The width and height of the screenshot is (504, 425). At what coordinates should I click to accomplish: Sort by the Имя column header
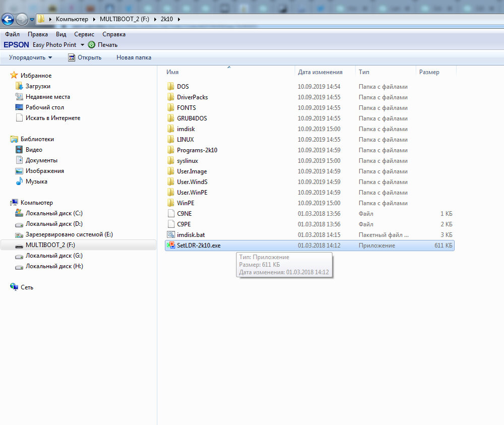[172, 72]
